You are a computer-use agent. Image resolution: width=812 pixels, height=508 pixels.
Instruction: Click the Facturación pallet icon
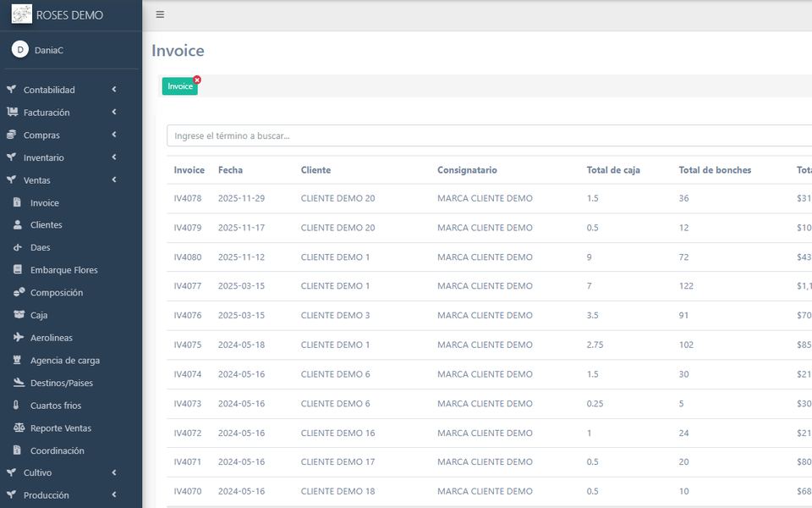pyautogui.click(x=12, y=112)
